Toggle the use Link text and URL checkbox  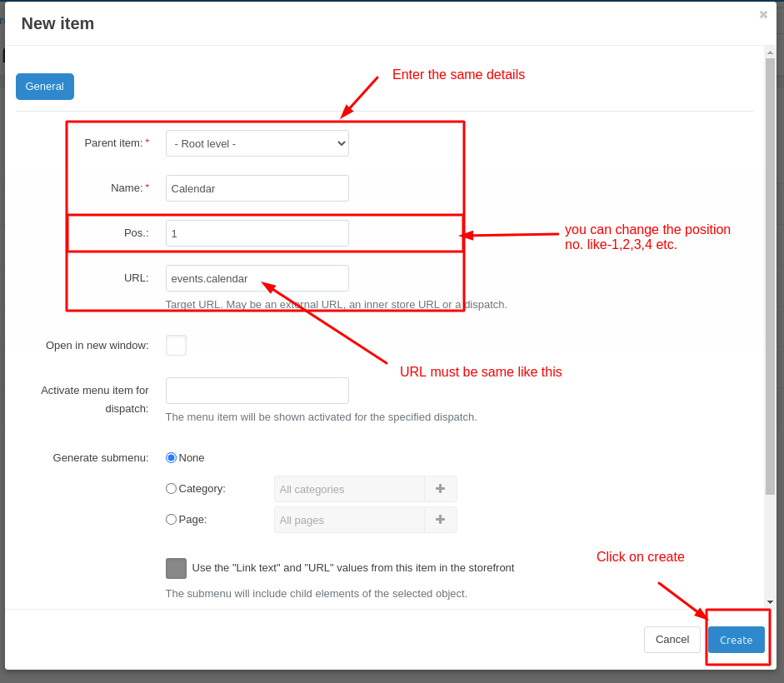tap(176, 569)
